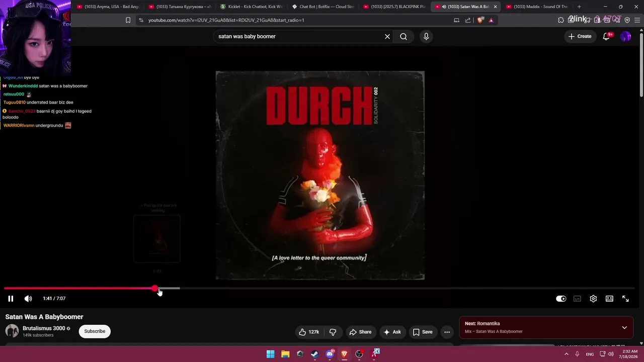This screenshot has width=644, height=362.
Task: Open Discord from the taskbar
Action: pyautogui.click(x=330, y=354)
